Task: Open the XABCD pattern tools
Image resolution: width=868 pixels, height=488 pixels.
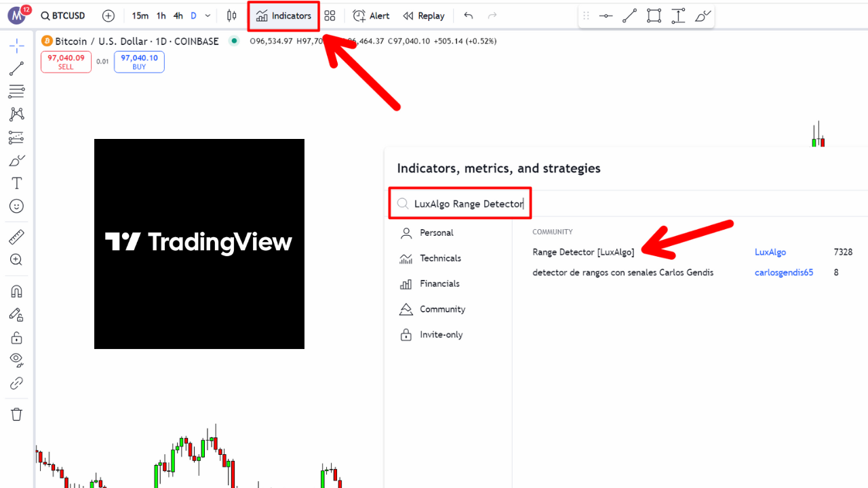Action: pyautogui.click(x=16, y=114)
